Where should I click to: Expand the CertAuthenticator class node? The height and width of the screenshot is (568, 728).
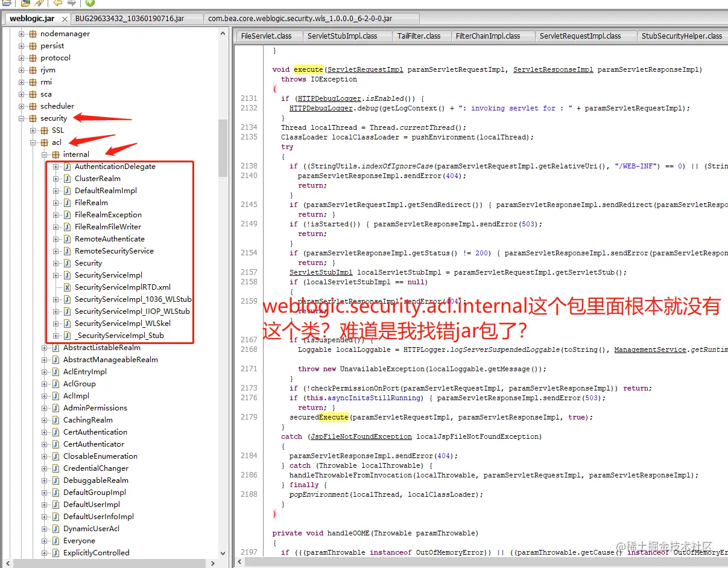pyautogui.click(x=45, y=444)
